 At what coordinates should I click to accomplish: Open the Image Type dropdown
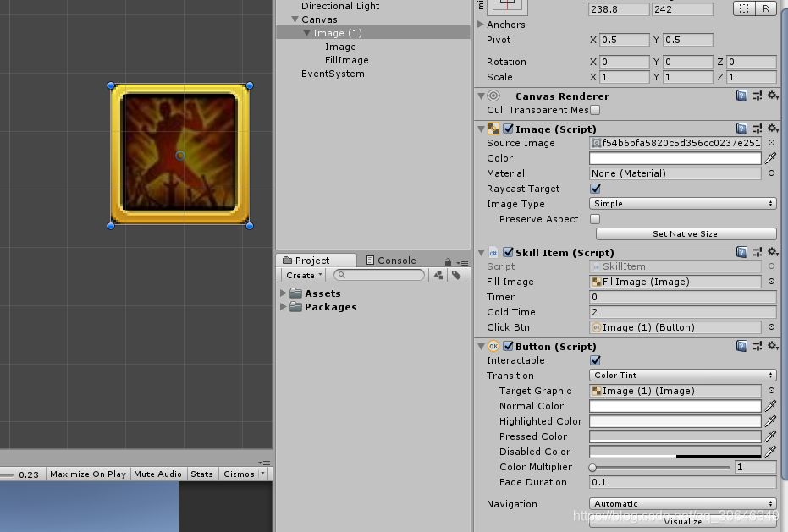click(682, 204)
